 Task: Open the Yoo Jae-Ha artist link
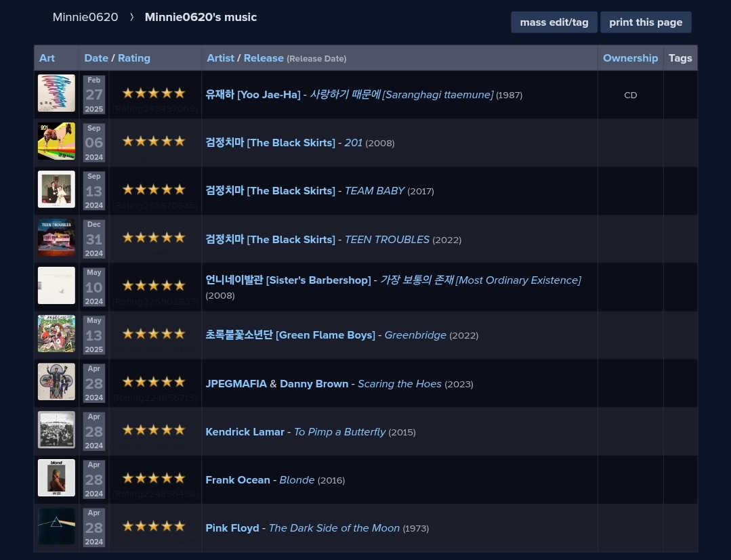point(253,95)
